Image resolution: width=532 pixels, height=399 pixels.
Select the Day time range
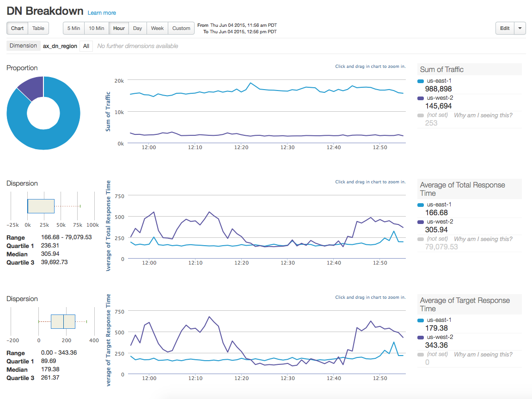[137, 28]
